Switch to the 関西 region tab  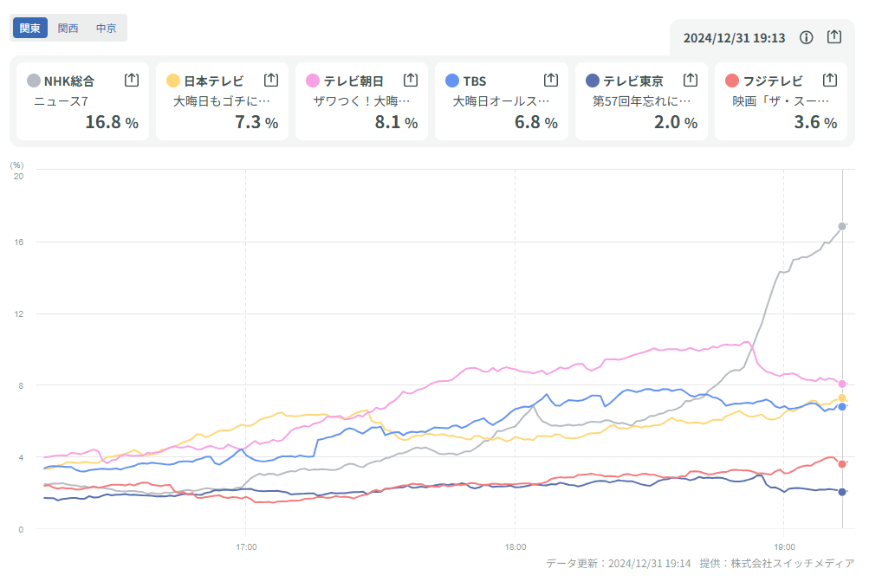[68, 28]
